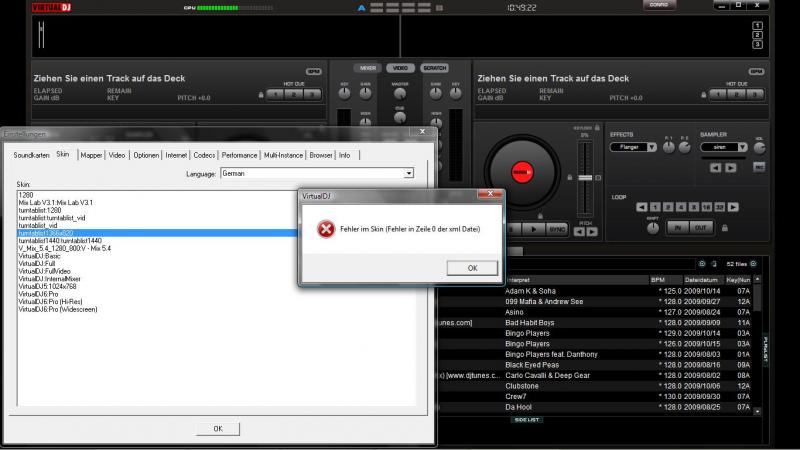The height and width of the screenshot is (450, 800).
Task: Toggle pitch lock left of pitch fader
Action: click(x=570, y=177)
